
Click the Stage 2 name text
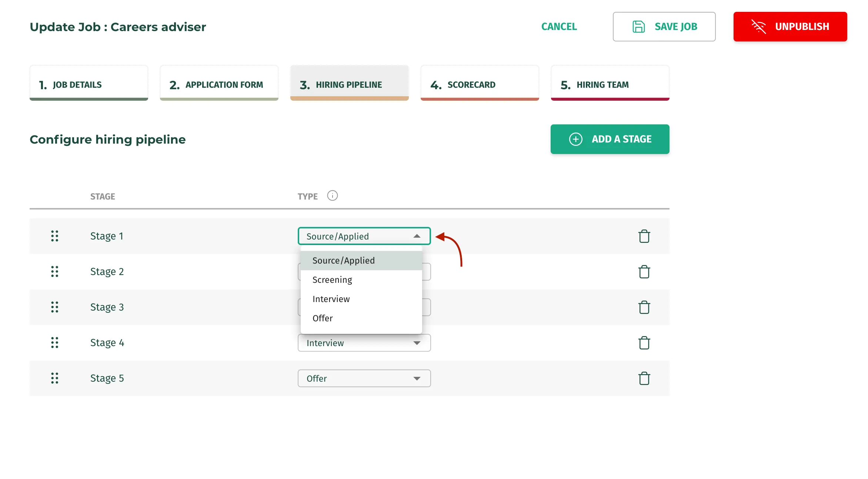pyautogui.click(x=107, y=272)
